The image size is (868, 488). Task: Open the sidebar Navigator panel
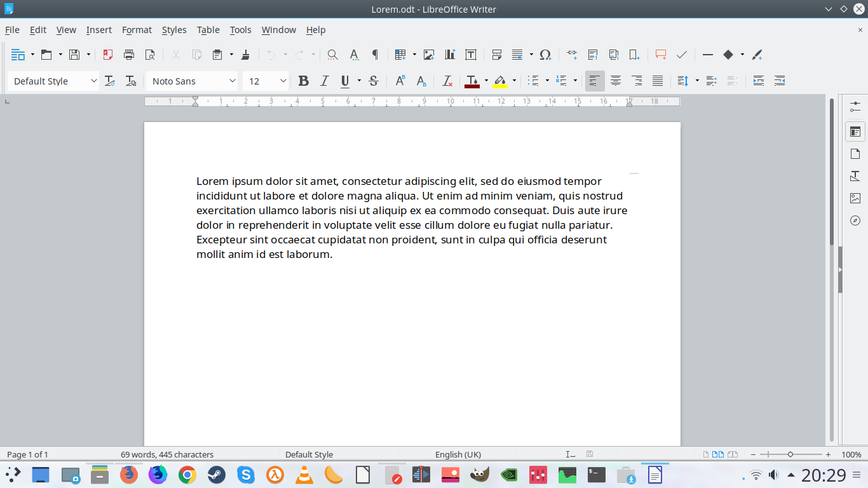855,220
